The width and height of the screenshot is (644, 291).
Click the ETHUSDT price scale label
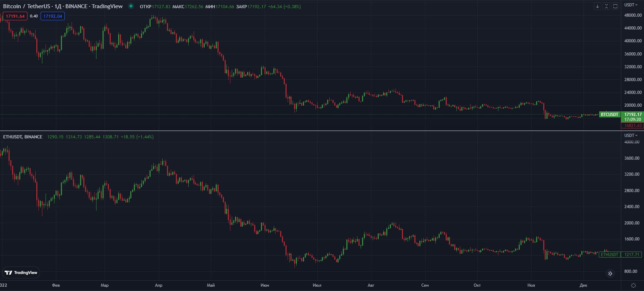click(x=609, y=255)
